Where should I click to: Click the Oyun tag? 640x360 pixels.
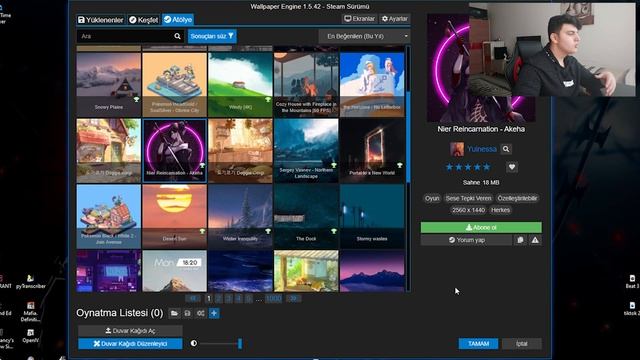(432, 198)
